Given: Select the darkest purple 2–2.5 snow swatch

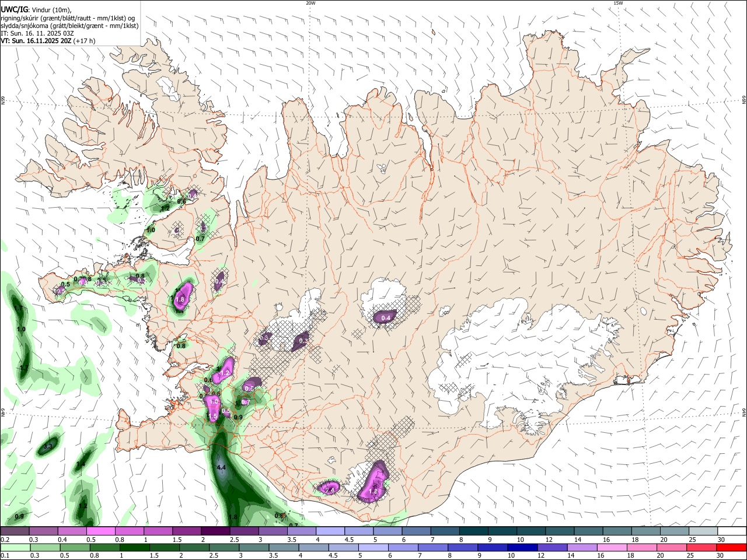Looking at the screenshot, I should (215, 531).
